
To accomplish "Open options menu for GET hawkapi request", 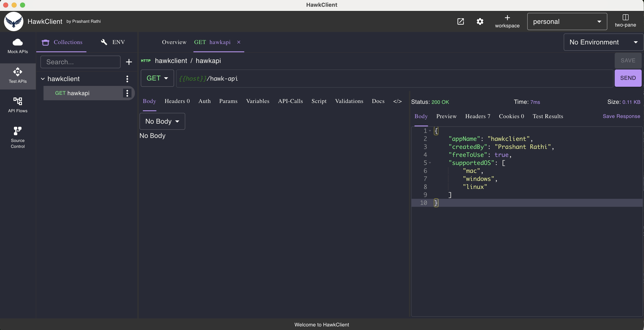I will tap(127, 93).
